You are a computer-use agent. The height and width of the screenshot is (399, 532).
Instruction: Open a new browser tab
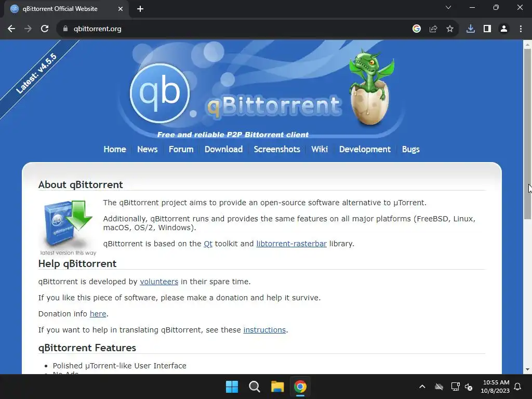tap(140, 9)
